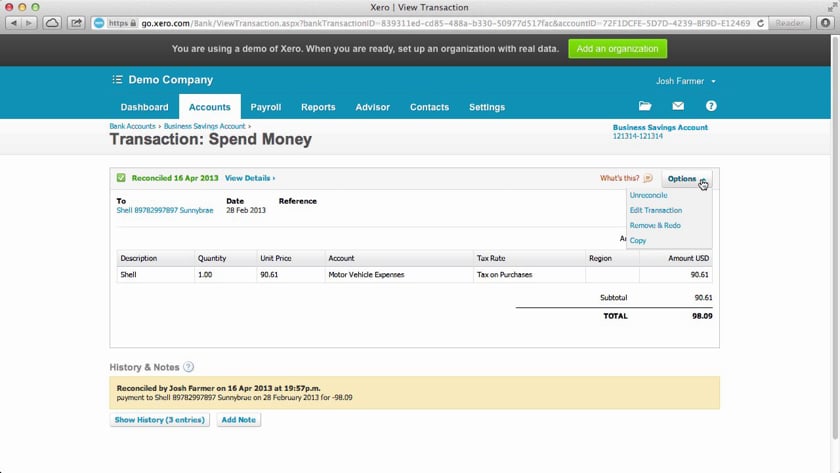Viewport: 840px width, 473px height.
Task: Click the Demo Company name
Action: coord(170,80)
